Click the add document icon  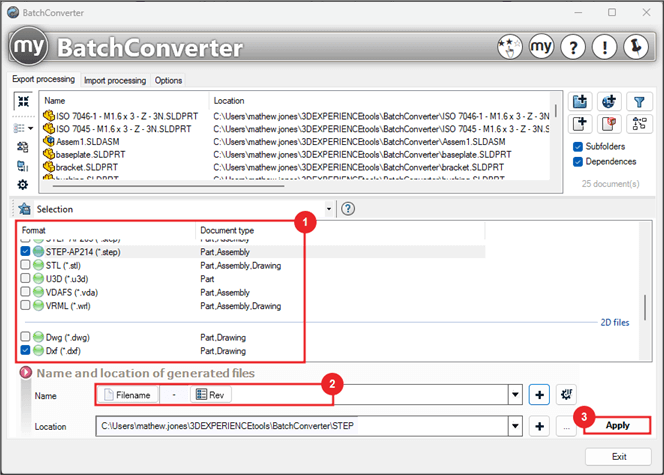580,124
